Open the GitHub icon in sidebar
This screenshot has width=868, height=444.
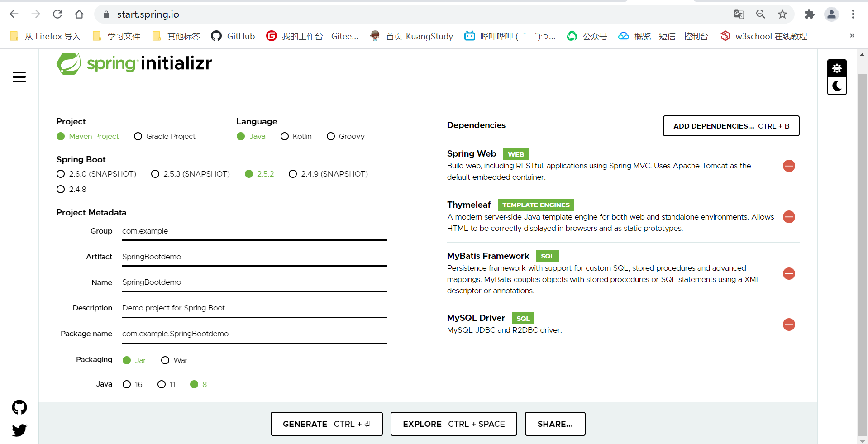click(x=19, y=407)
